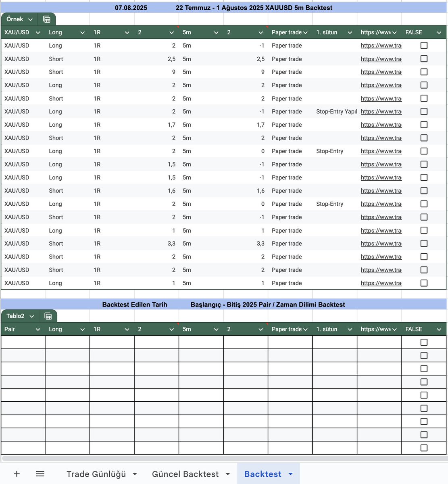Screen dimensions: 448x484
Task: Select '22 Temmuz - 1 Ağustos 2025 XAUUSD 5m Backtest' title
Action: click(254, 8)
